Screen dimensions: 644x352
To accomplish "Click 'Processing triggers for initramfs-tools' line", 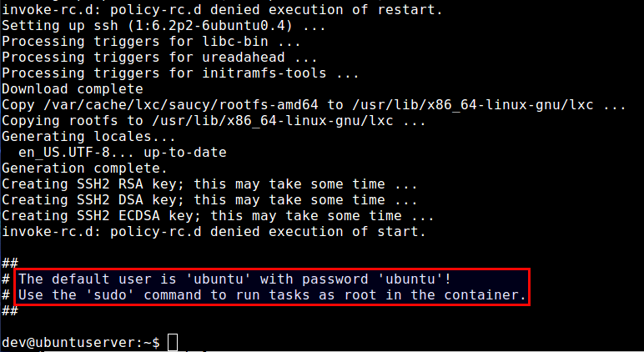I will click(x=180, y=73).
